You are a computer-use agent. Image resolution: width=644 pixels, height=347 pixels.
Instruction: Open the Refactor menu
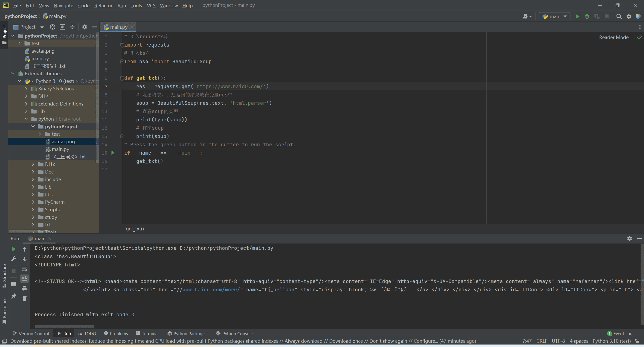pos(103,5)
